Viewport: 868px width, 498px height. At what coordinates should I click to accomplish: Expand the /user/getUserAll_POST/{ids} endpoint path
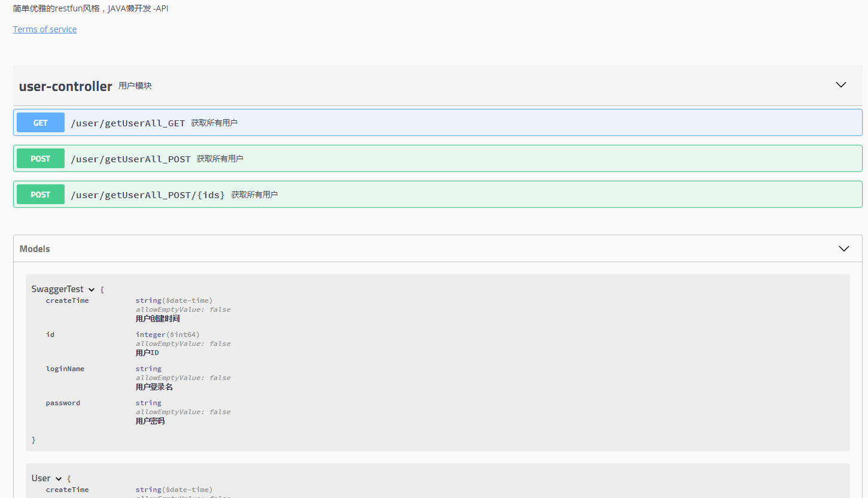(148, 195)
